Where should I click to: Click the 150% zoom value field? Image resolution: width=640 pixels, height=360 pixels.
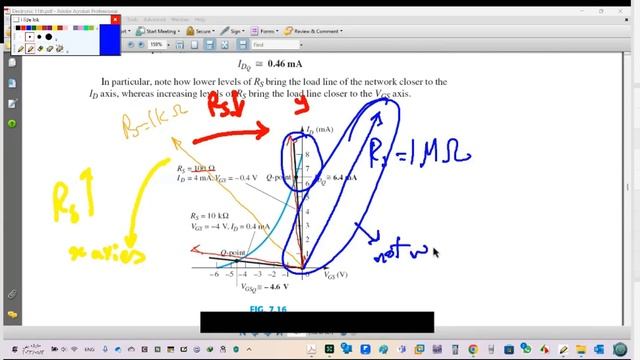click(x=156, y=44)
